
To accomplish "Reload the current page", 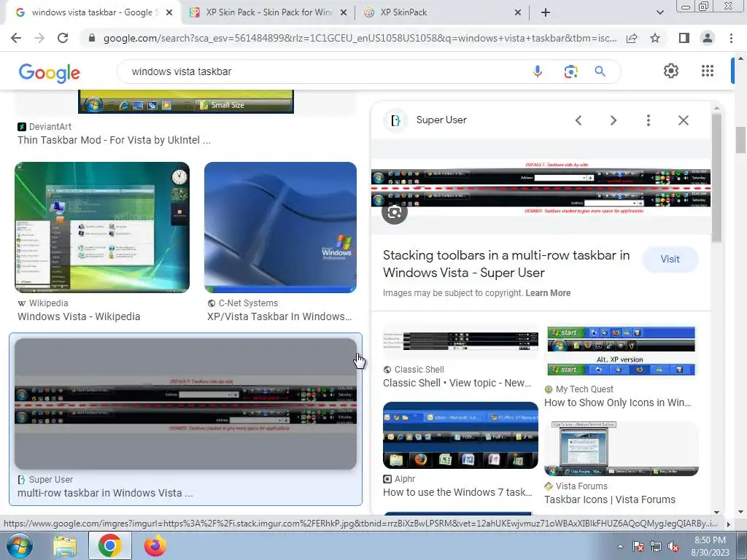I will [x=63, y=38].
